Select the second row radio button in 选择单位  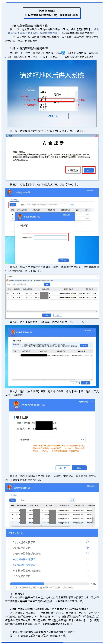pos(8,297)
